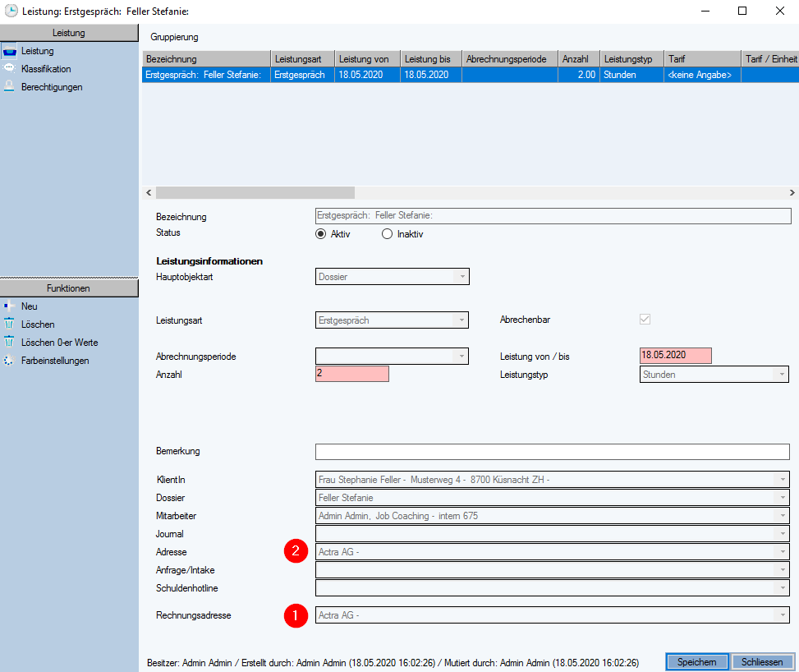The width and height of the screenshot is (799, 672).
Task: Toggle the Abrechenbar checkbox
Action: click(x=645, y=320)
